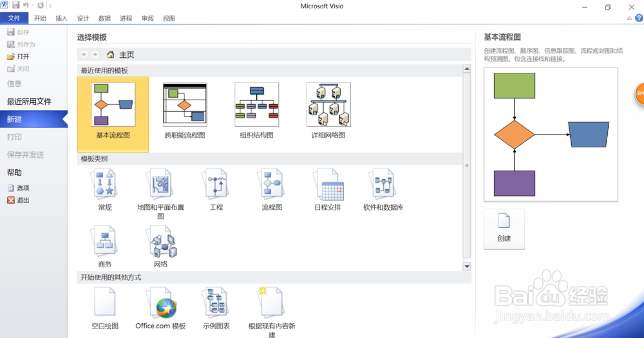Switch to the 视图 tab
The image size is (644, 338).
point(169,18)
